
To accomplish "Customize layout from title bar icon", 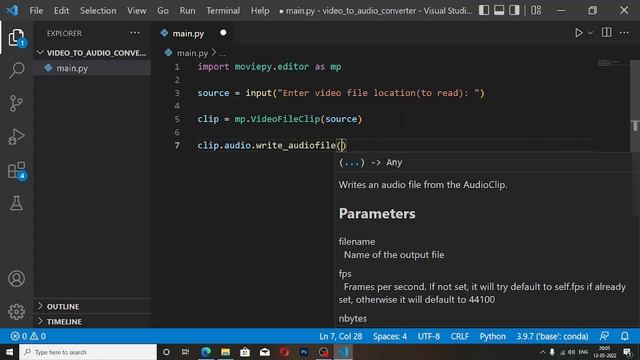I will [536, 10].
